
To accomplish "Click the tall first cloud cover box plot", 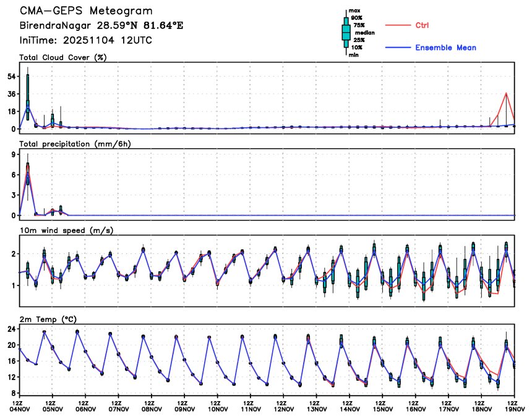I will click(28, 93).
